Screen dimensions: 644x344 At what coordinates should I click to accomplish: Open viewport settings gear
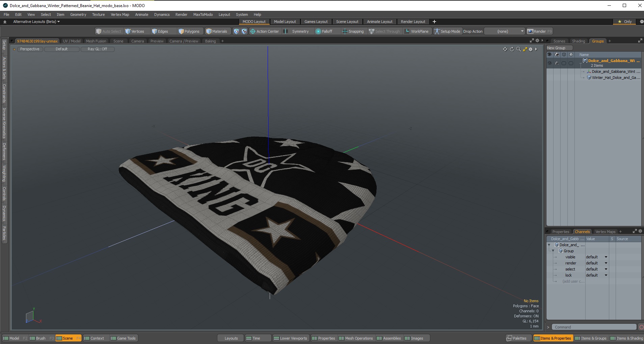pyautogui.click(x=531, y=49)
